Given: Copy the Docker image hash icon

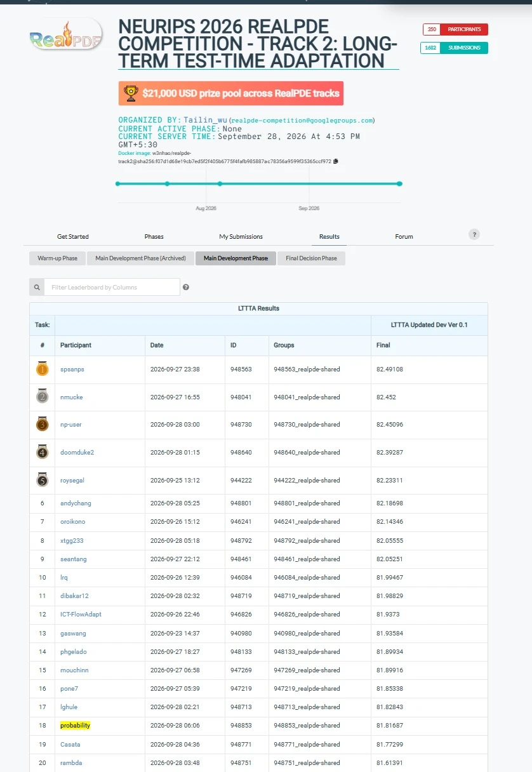Looking at the screenshot, I should click(336, 161).
